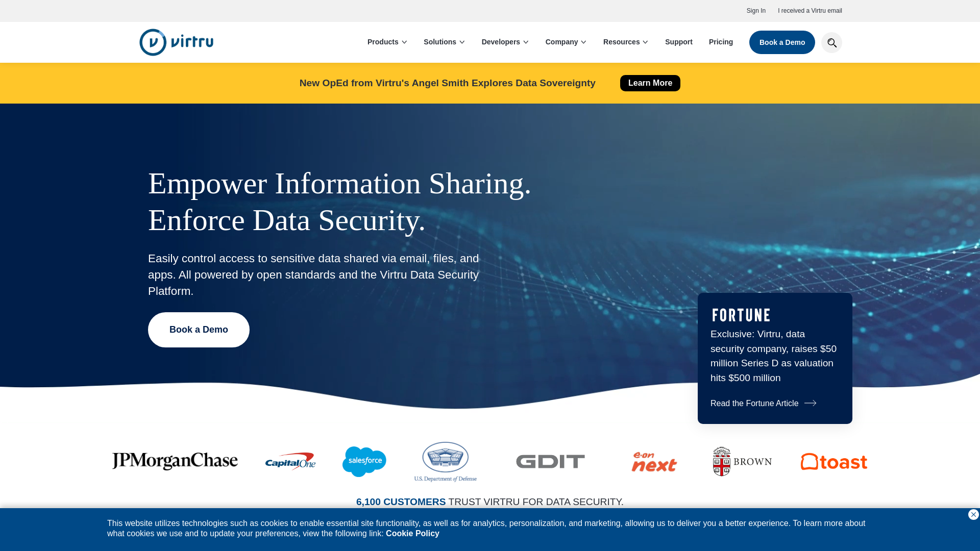Open the search magnifier icon
Screen dimensions: 980x551
pos(831,42)
